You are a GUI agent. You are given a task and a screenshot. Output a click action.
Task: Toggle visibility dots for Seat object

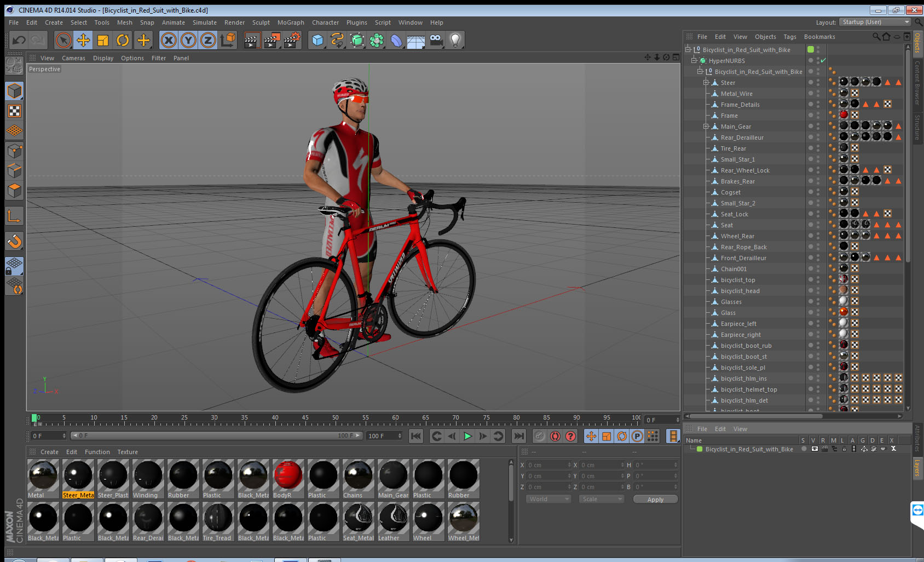pos(818,225)
